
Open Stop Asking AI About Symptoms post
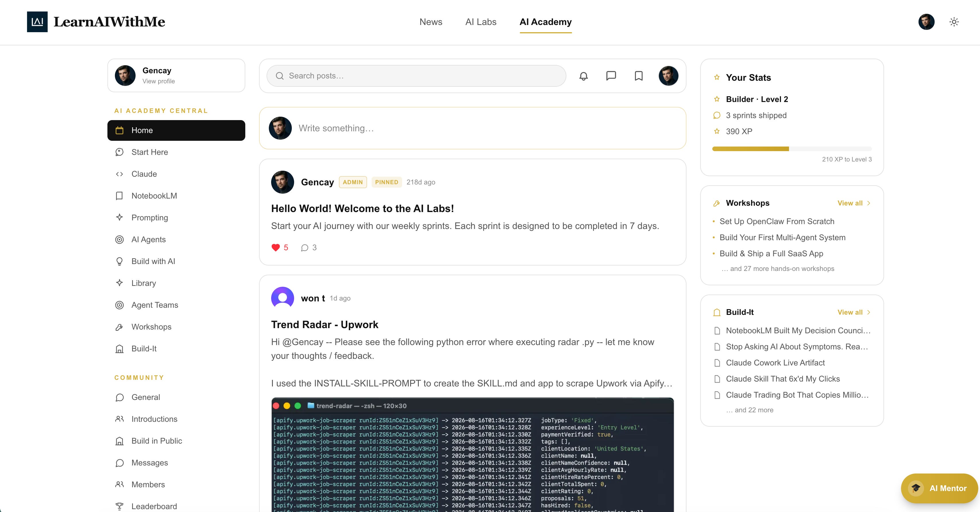point(797,347)
